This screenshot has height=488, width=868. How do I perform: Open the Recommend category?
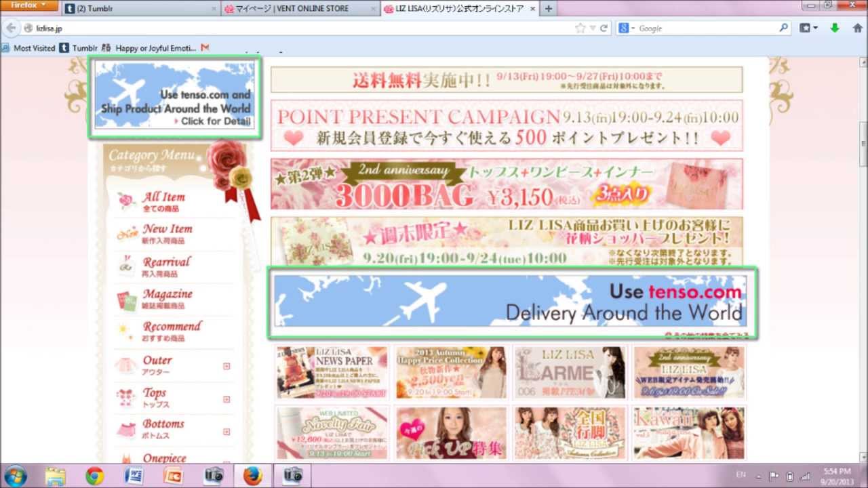pos(172,331)
